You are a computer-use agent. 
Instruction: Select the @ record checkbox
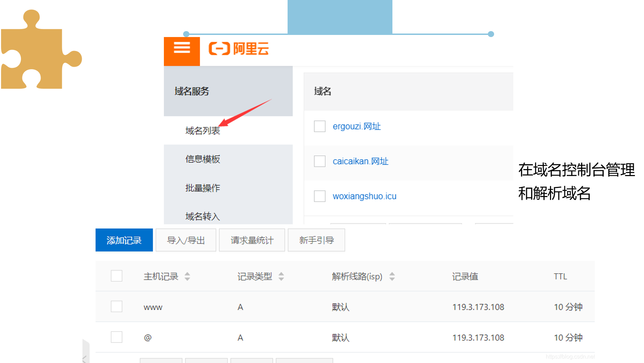coord(116,337)
